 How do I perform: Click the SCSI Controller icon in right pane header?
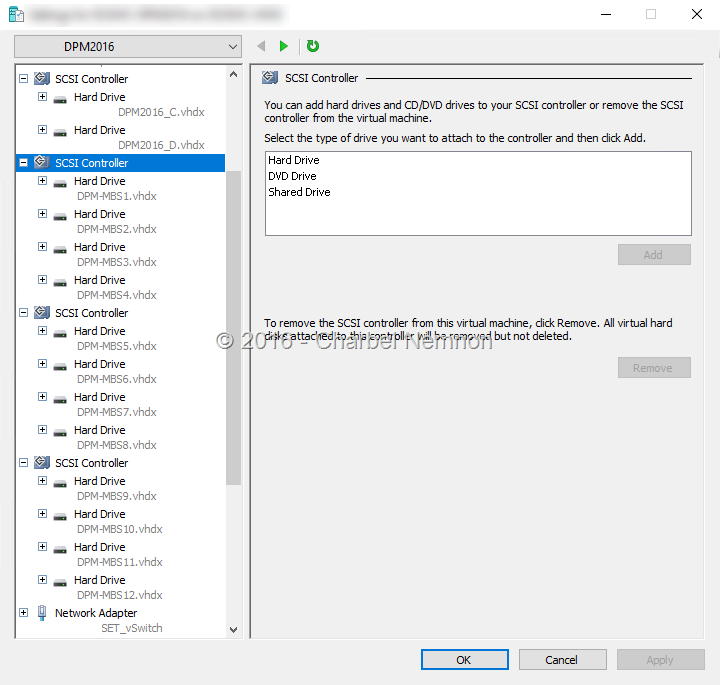coord(270,78)
